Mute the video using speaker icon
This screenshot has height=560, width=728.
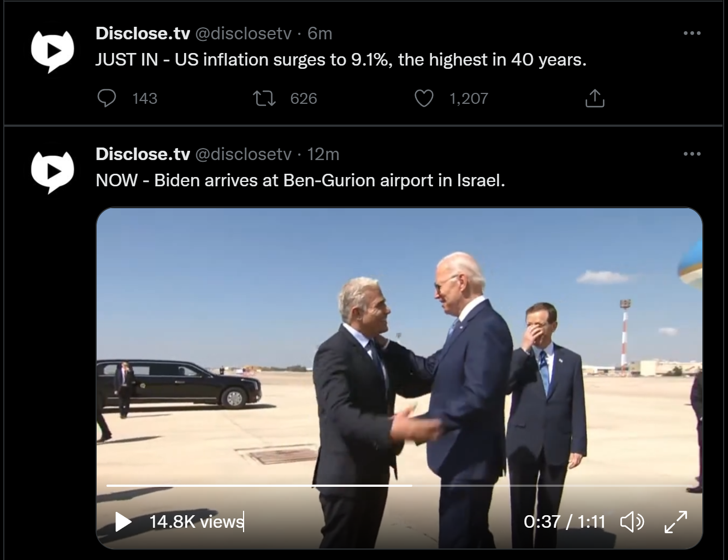tap(632, 522)
